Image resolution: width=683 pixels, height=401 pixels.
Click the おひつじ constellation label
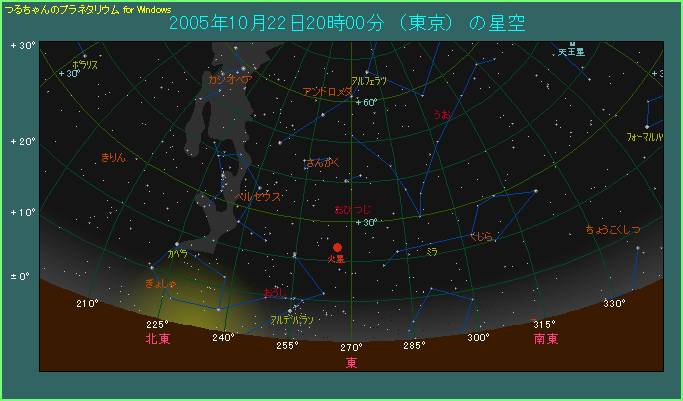(x=354, y=210)
